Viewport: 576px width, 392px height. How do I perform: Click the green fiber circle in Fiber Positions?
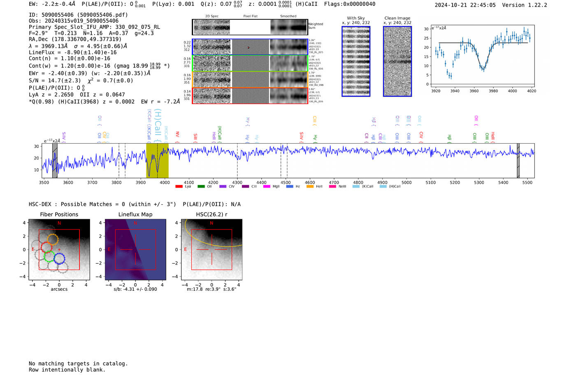coord(49,257)
